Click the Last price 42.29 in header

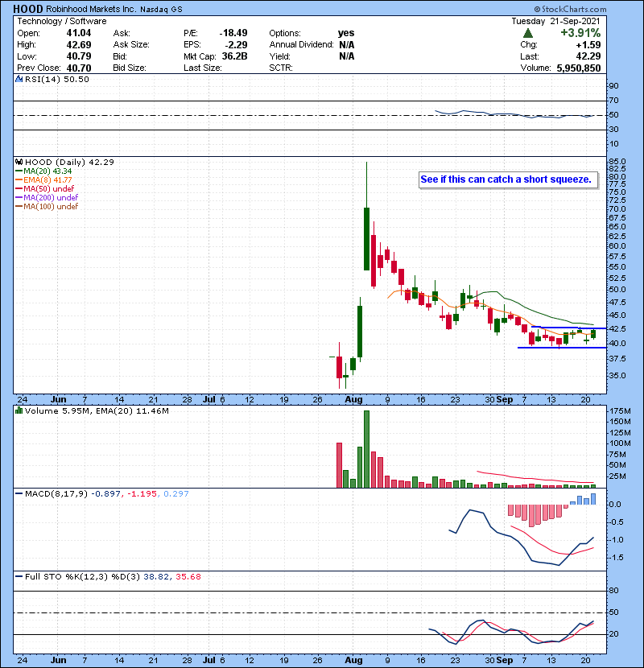point(588,56)
